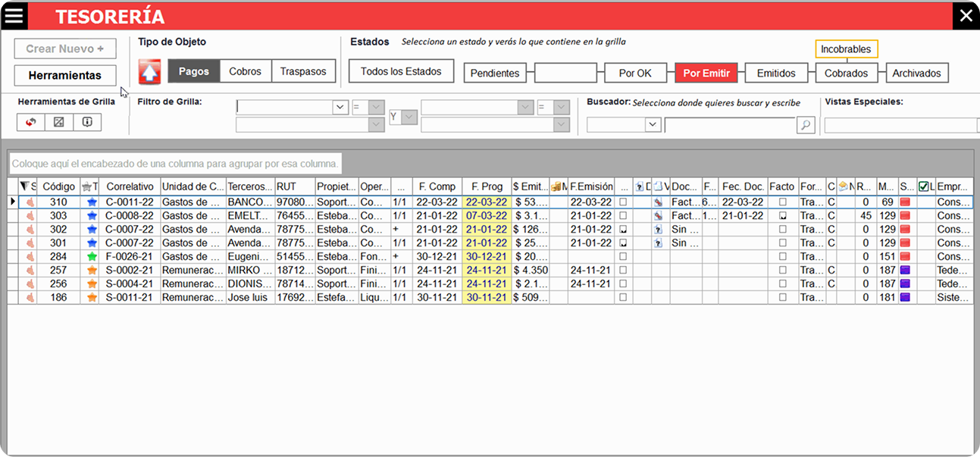Click the hand icon in row 256
Screen dimensions: 980x457
30,284
